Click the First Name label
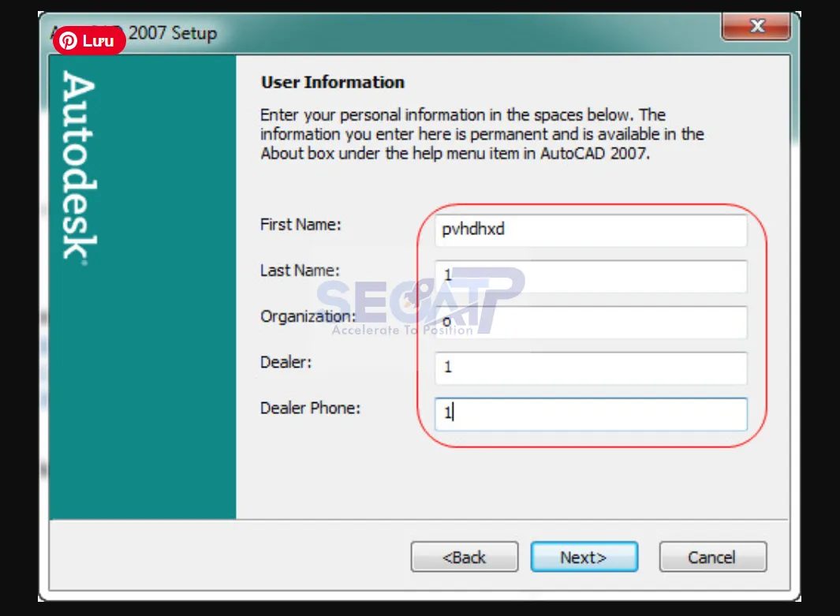This screenshot has width=840, height=616. click(300, 225)
